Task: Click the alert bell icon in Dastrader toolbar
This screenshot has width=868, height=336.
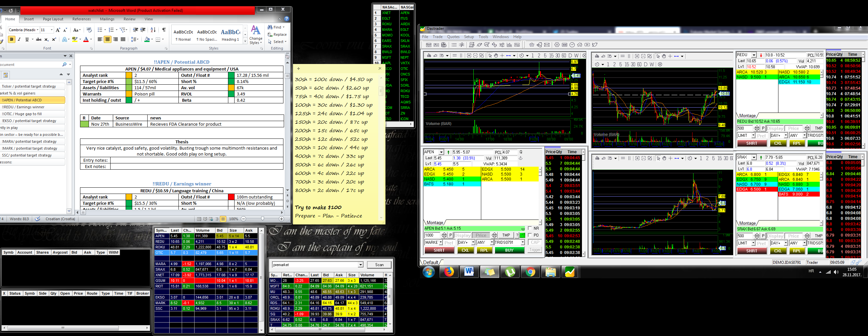Action: (540, 45)
